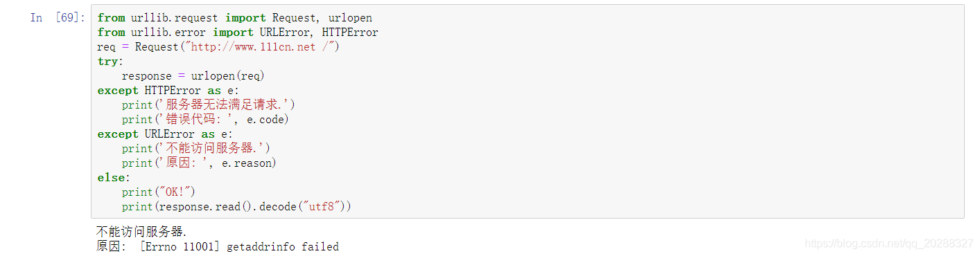Click the 服务器无法满足请求 string
This screenshot has width=980, height=256.
(228, 105)
